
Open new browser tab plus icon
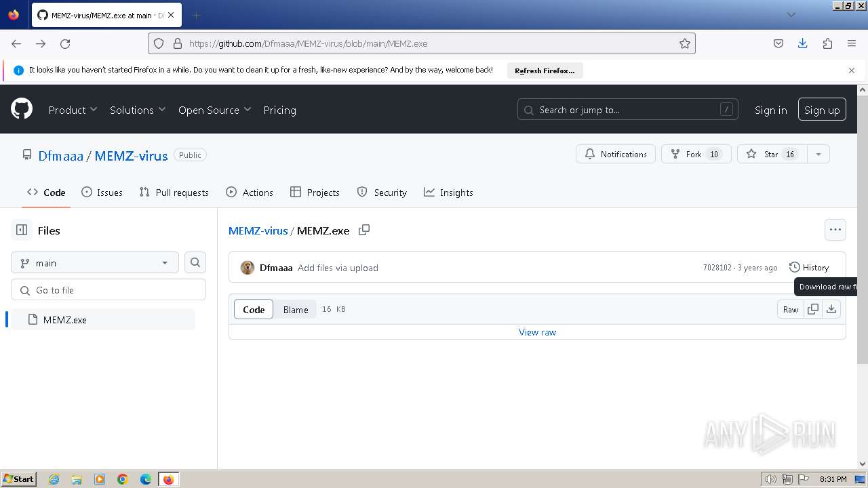(x=197, y=15)
